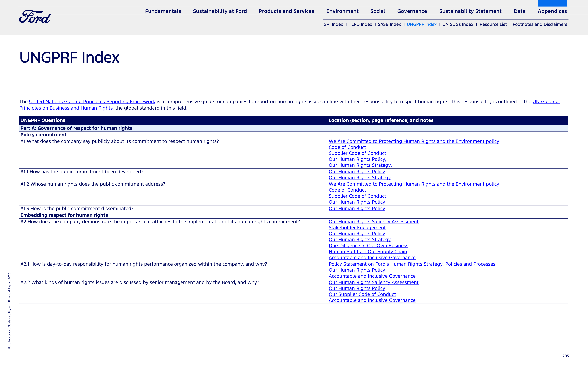Open Human Rights in Our Supply Chain
Image resolution: width=588 pixels, height=368 pixels.
click(x=368, y=252)
